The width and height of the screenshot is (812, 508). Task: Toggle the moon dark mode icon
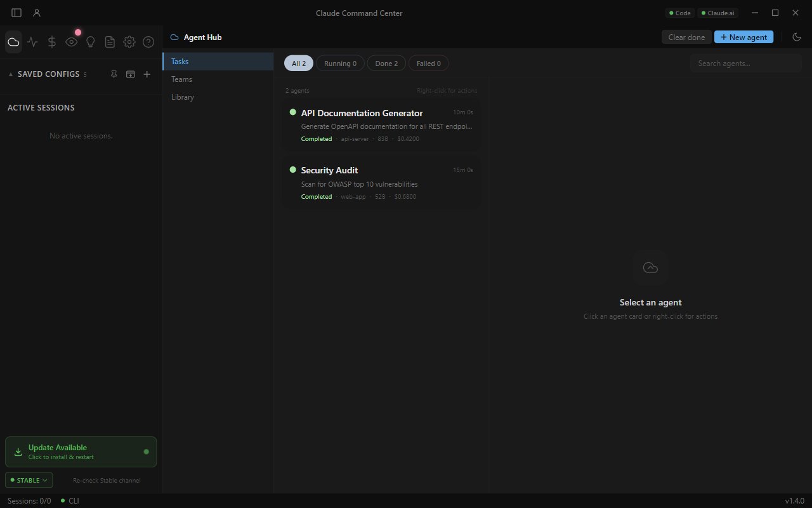click(797, 37)
